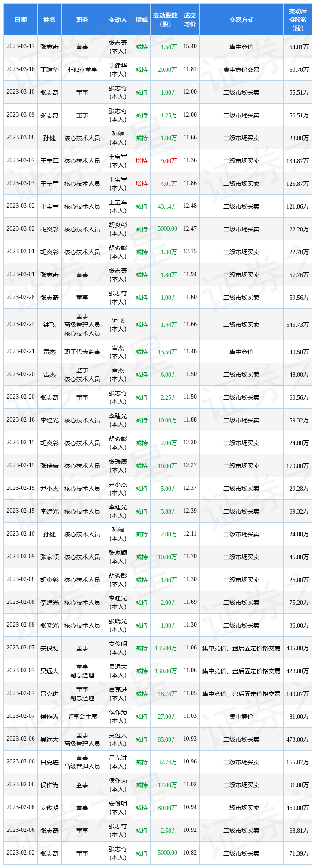The height and width of the screenshot is (868, 312).
Task: Click the 13.50万 change amount
Action: [167, 351]
